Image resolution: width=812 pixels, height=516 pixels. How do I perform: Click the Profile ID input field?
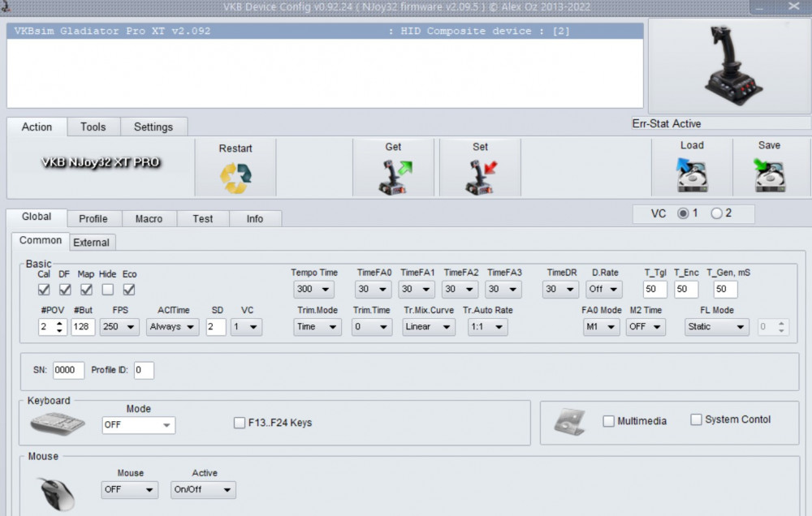pyautogui.click(x=144, y=371)
